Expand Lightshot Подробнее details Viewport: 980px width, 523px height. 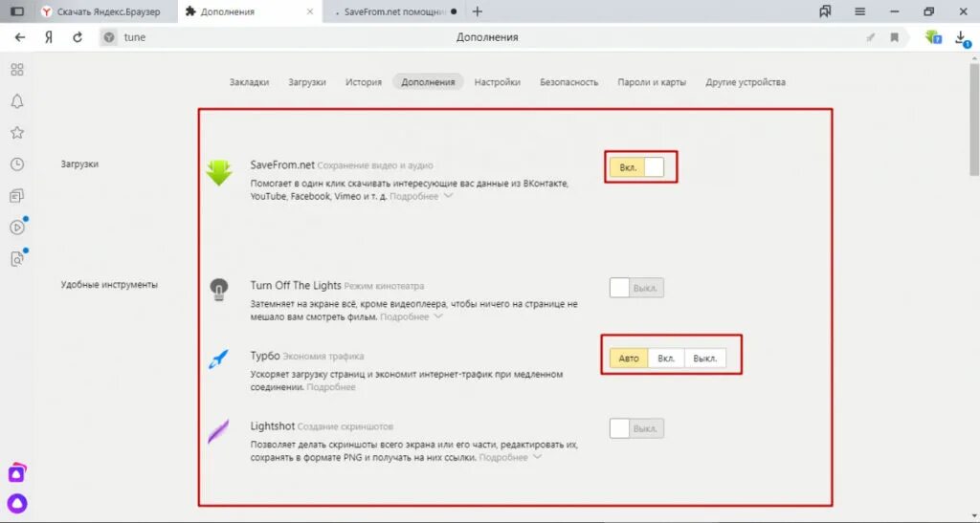pyautogui.click(x=510, y=457)
